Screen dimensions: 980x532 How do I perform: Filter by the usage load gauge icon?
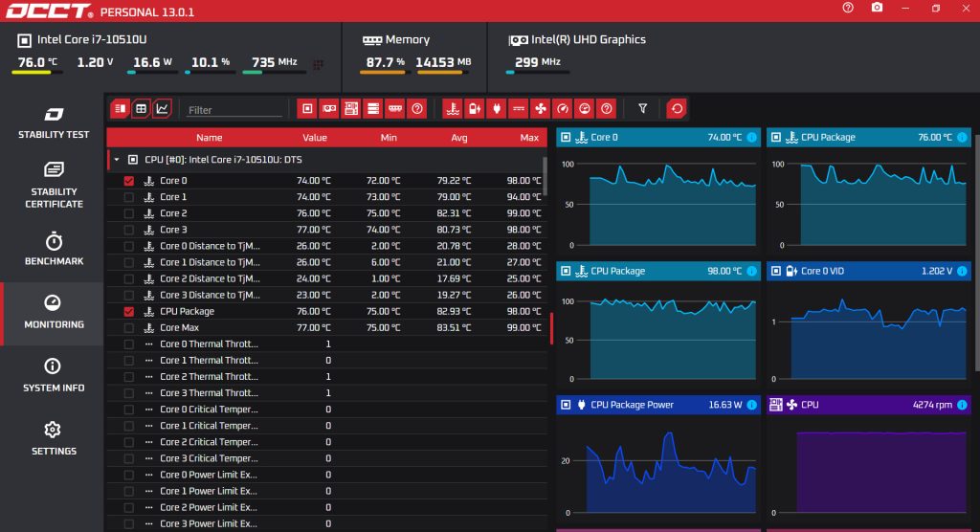tap(585, 109)
